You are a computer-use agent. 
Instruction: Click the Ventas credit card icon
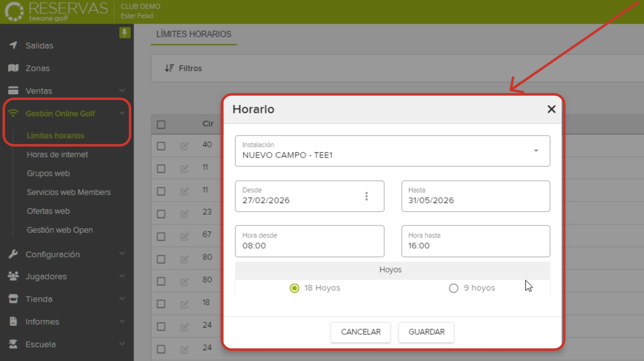[x=13, y=91]
